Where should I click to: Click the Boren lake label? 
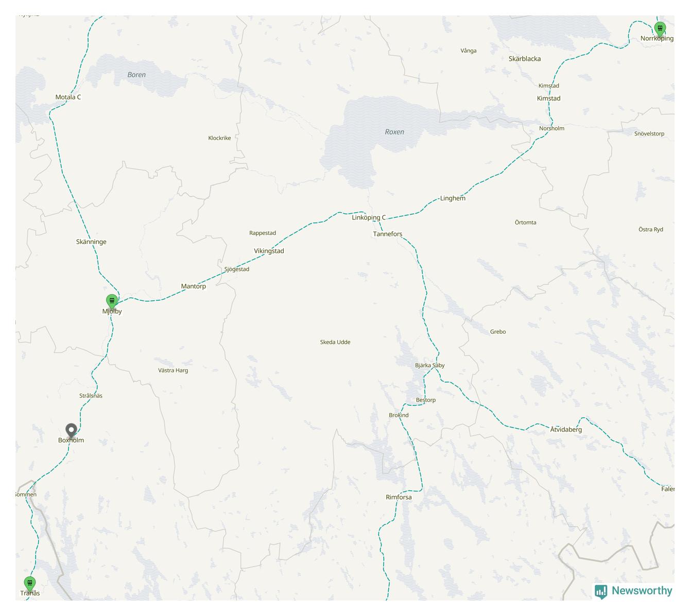pyautogui.click(x=136, y=75)
